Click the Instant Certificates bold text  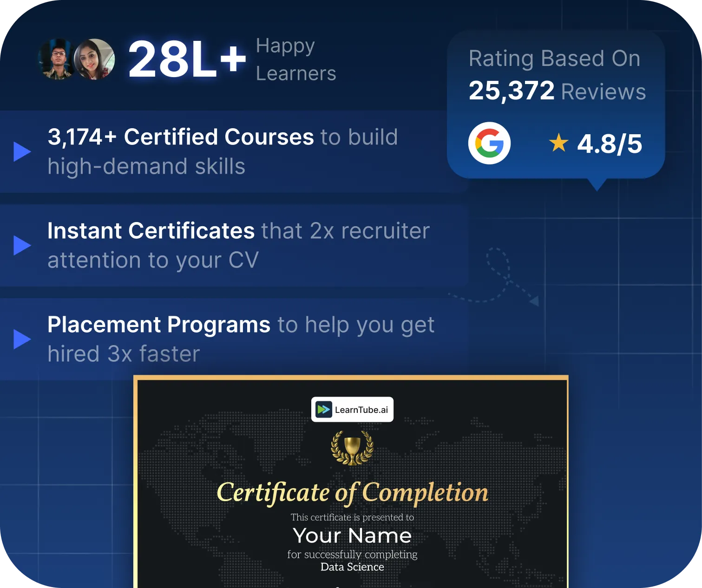[x=151, y=231]
